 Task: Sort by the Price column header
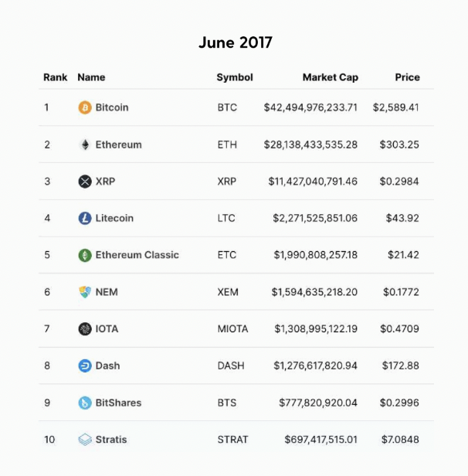tap(407, 77)
